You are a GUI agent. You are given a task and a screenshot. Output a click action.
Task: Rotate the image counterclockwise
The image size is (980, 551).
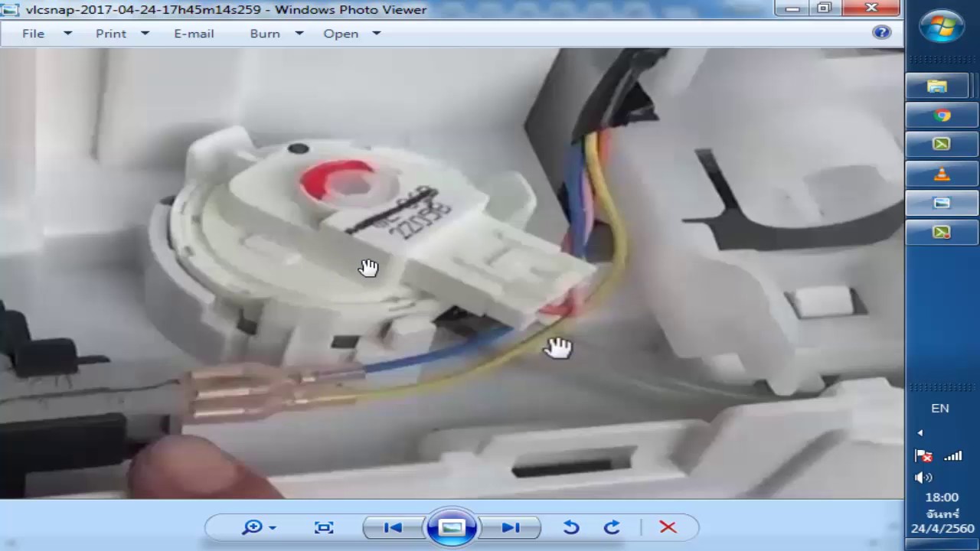click(x=571, y=527)
